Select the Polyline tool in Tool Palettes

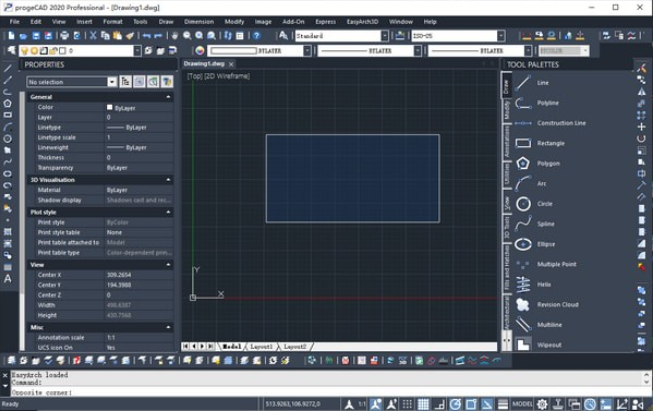(547, 102)
